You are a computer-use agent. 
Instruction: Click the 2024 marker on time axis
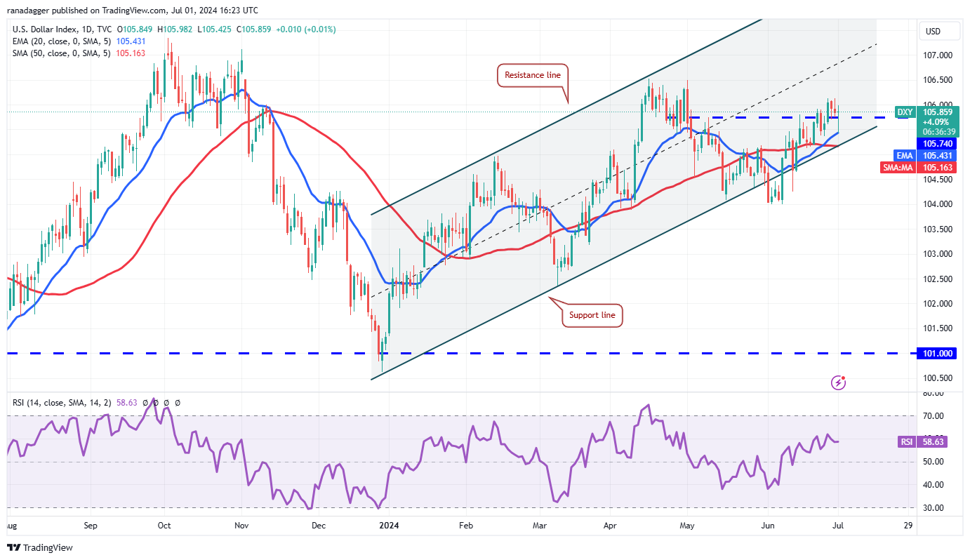[388, 525]
